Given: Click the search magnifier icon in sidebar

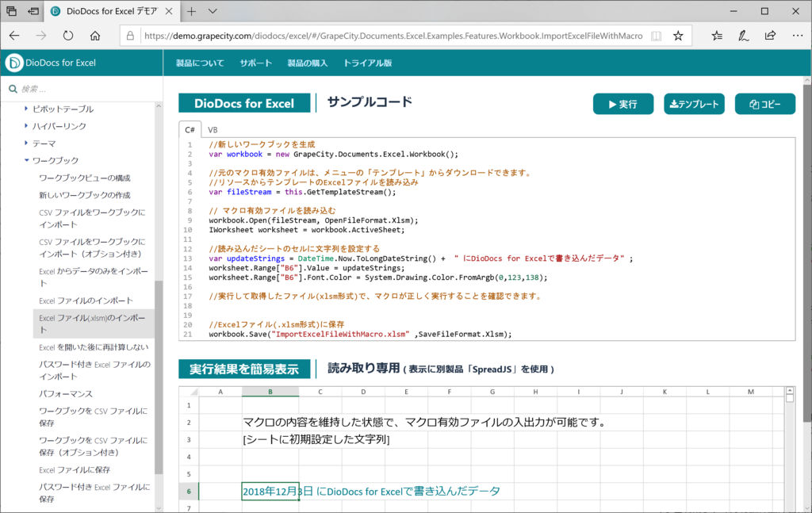Looking at the screenshot, I should pos(13,89).
